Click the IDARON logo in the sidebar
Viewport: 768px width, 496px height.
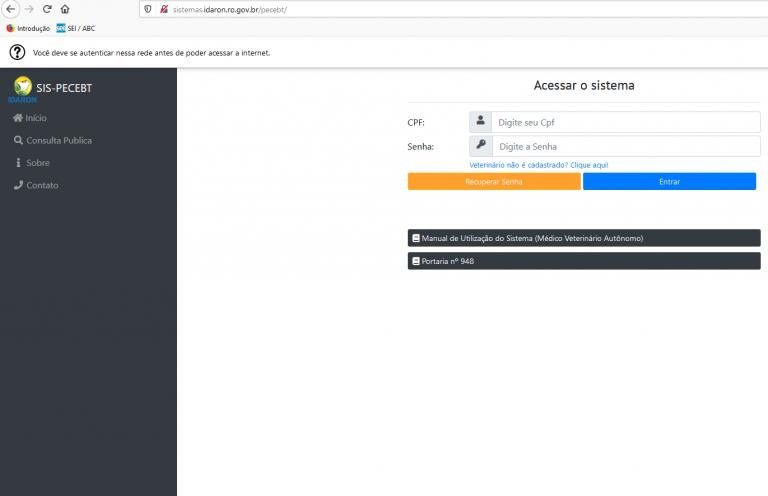[23, 90]
